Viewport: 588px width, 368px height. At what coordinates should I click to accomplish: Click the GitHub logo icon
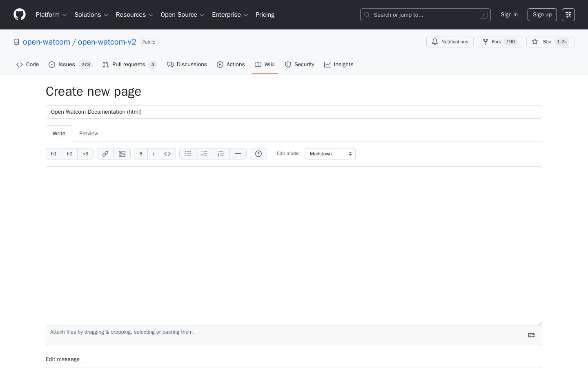tap(20, 15)
